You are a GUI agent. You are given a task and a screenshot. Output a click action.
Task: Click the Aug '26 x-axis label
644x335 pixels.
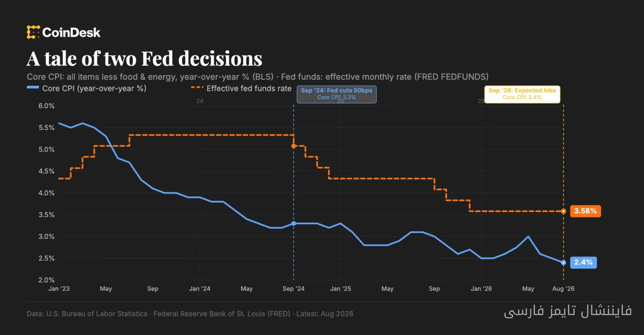coord(563,288)
